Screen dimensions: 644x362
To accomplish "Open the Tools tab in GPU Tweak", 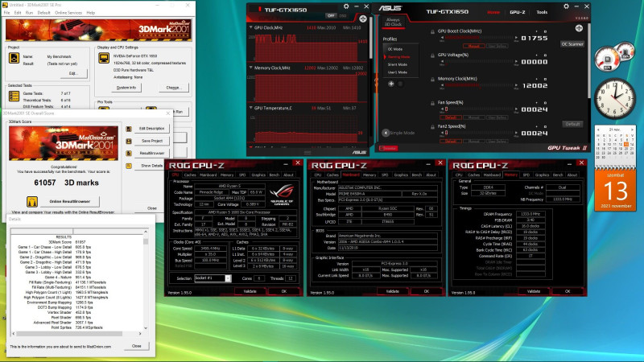I will (x=542, y=12).
